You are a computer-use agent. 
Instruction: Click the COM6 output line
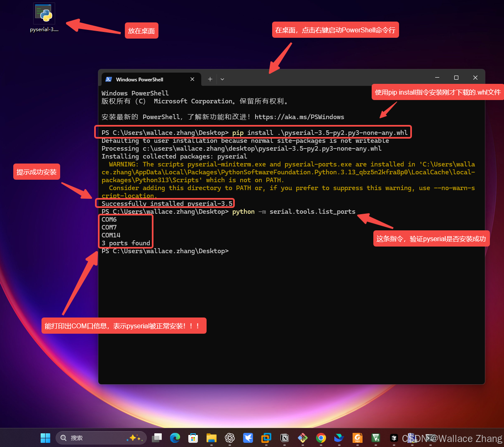pos(109,220)
